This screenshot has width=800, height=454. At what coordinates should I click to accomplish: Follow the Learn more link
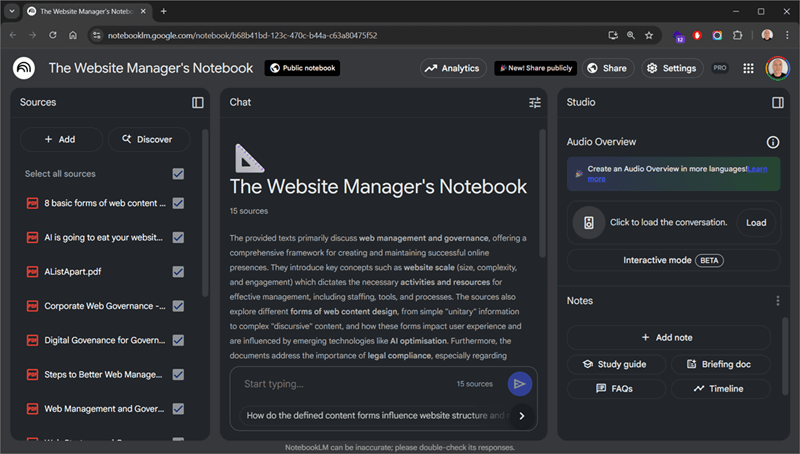pyautogui.click(x=757, y=169)
